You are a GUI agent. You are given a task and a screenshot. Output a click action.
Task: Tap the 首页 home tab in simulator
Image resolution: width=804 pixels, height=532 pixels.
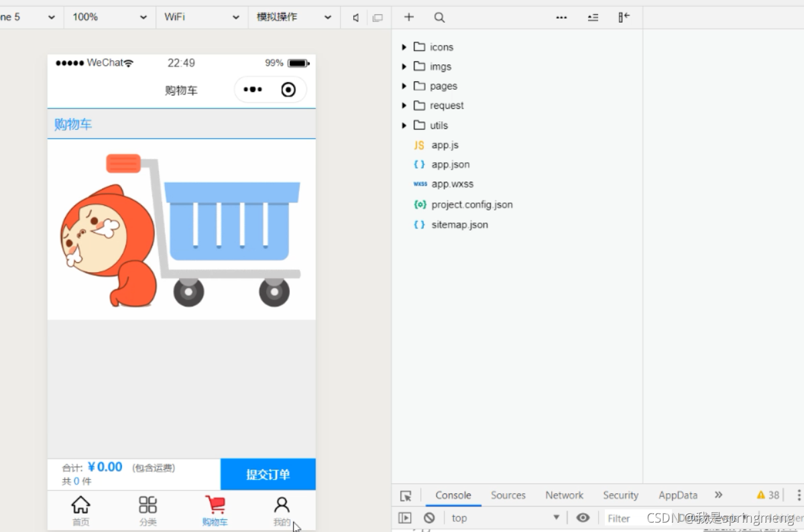[80, 511]
